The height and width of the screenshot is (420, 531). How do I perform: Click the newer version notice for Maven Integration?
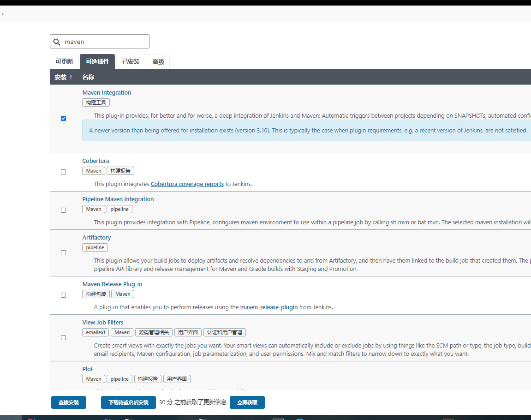tap(306, 131)
